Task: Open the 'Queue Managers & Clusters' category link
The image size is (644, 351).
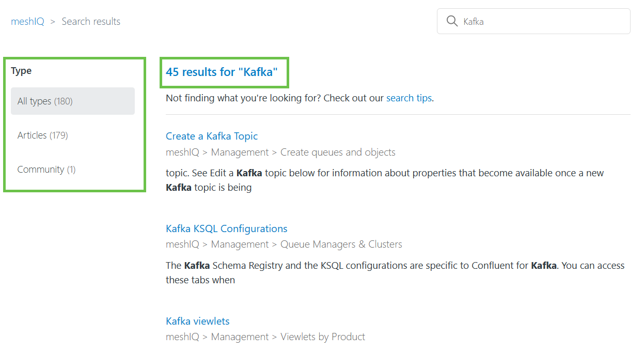Action: [341, 244]
